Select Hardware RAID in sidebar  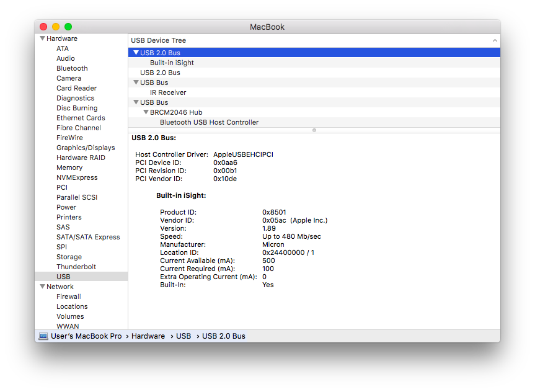(81, 158)
